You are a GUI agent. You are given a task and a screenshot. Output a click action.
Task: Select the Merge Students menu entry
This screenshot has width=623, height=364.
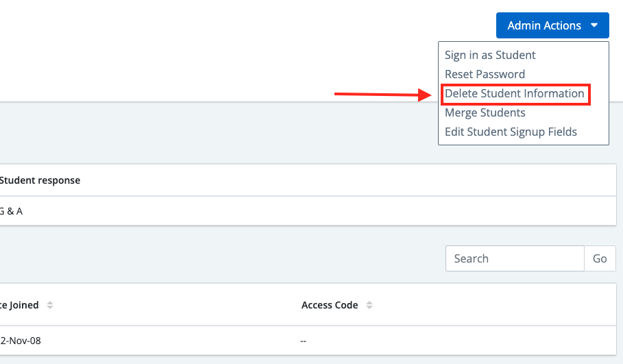coord(485,112)
